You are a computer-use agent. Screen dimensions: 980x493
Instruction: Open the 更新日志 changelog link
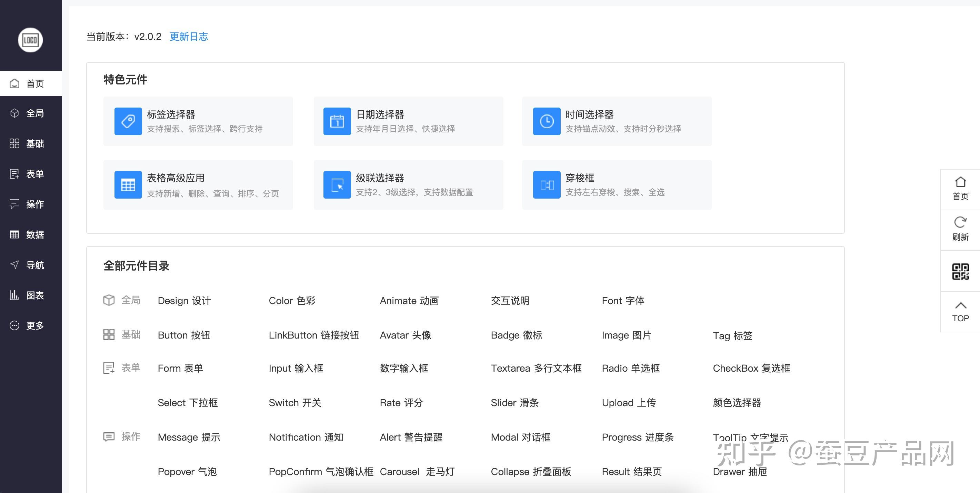click(189, 37)
